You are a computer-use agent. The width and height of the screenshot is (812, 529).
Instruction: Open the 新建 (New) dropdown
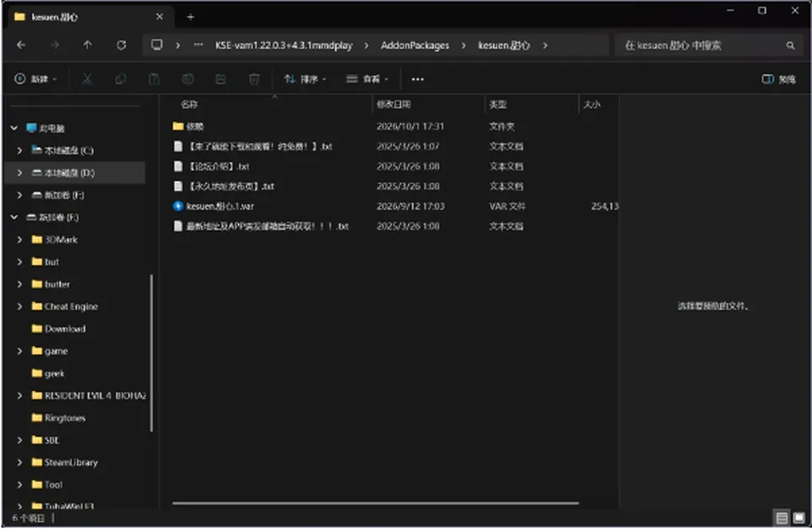coord(36,79)
